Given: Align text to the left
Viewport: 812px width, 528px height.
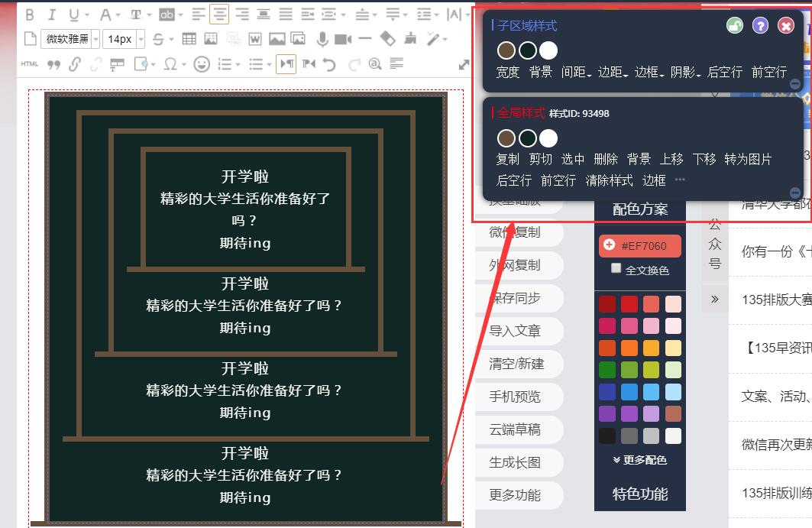Looking at the screenshot, I should tap(199, 14).
